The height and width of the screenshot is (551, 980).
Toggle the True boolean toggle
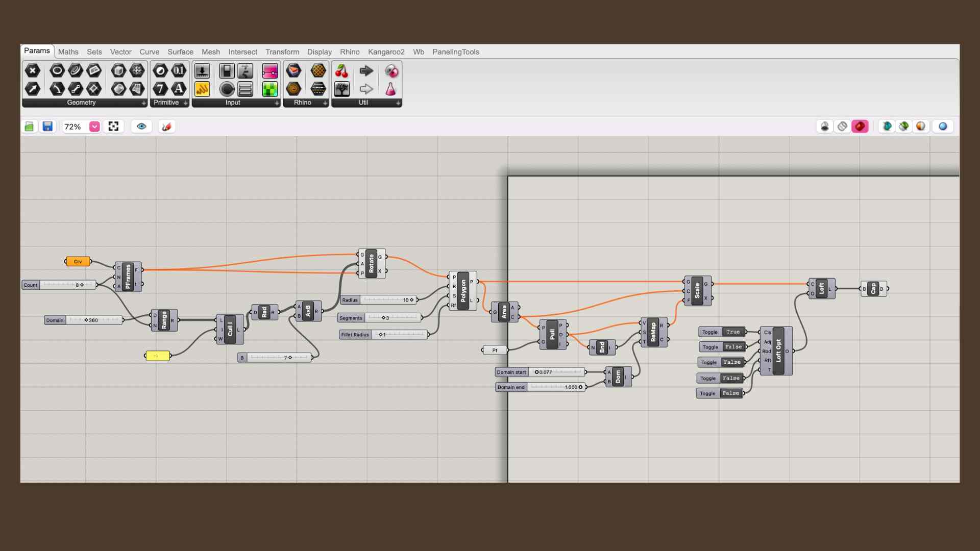click(733, 332)
